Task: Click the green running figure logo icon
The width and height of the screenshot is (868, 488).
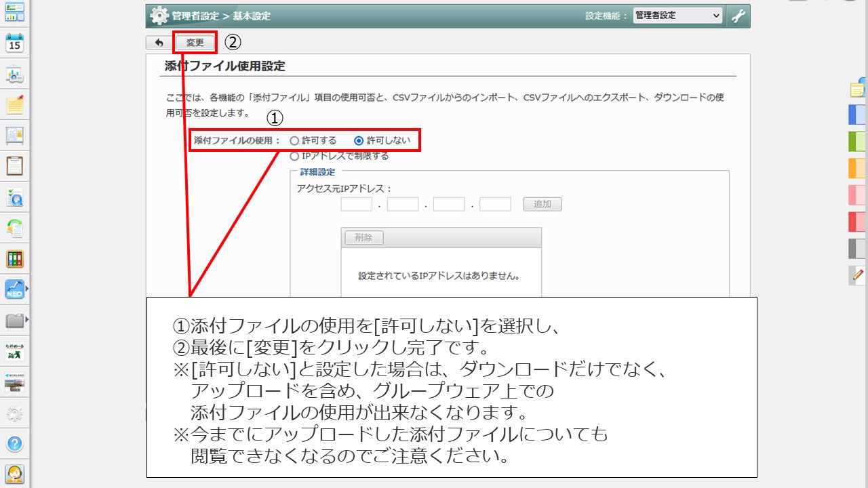Action: pyautogui.click(x=15, y=352)
